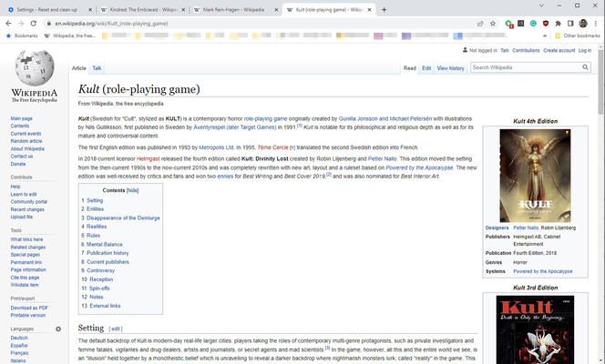Edit the Setting section
Image resolution: width=605 pixels, height=364 pixels.
116,329
